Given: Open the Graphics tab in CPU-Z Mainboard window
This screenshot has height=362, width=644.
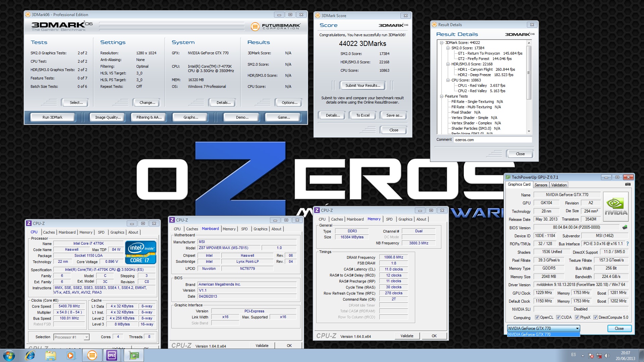Looking at the screenshot, I should pos(260,229).
